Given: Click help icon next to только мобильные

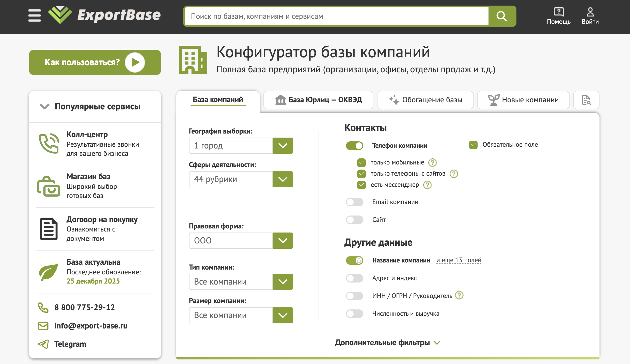Looking at the screenshot, I should coord(432,162).
